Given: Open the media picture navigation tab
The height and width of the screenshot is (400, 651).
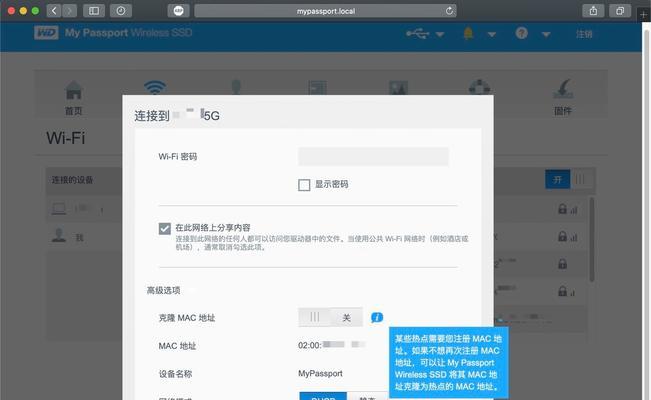Looking at the screenshot, I should (x=398, y=88).
